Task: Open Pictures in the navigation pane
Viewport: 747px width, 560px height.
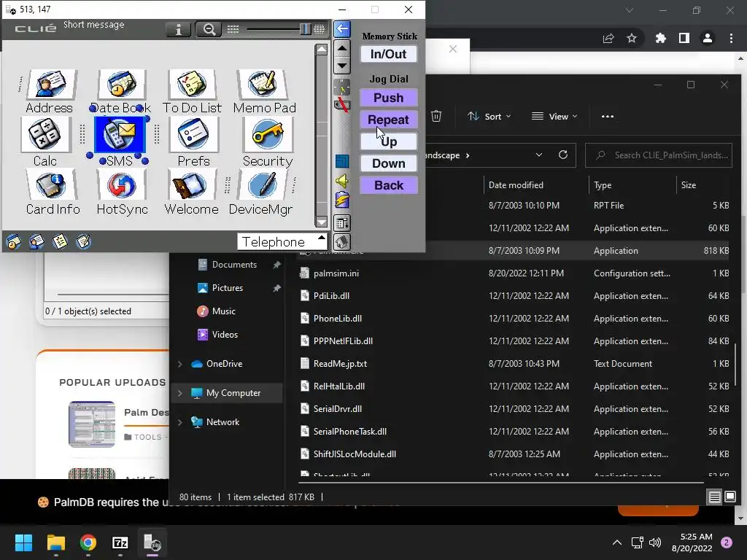Action: [x=228, y=287]
